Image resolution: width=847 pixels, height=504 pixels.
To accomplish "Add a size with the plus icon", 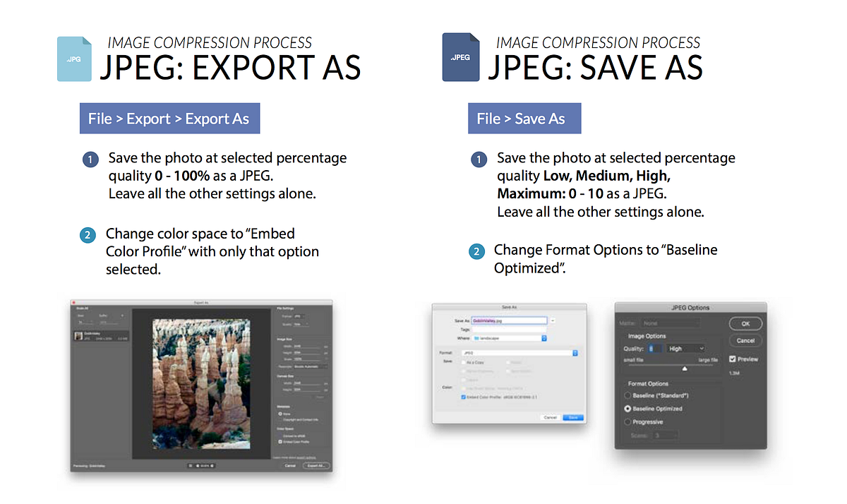I will pyautogui.click(x=122, y=316).
